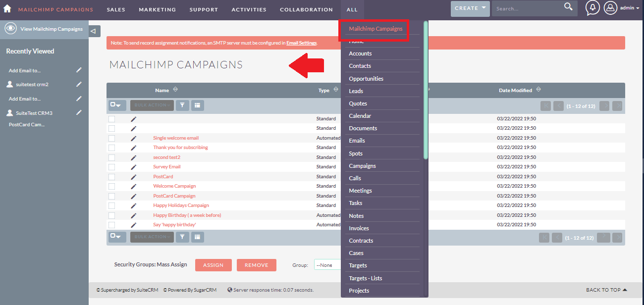The width and height of the screenshot is (644, 305).
Task: Focus the Search input field
Action: click(x=528, y=8)
